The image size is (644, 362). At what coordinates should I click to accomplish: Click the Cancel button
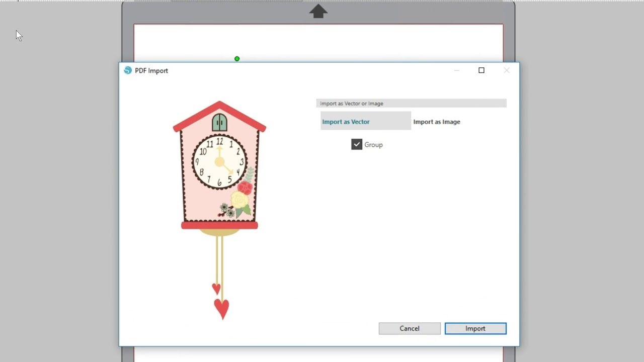pyautogui.click(x=410, y=328)
